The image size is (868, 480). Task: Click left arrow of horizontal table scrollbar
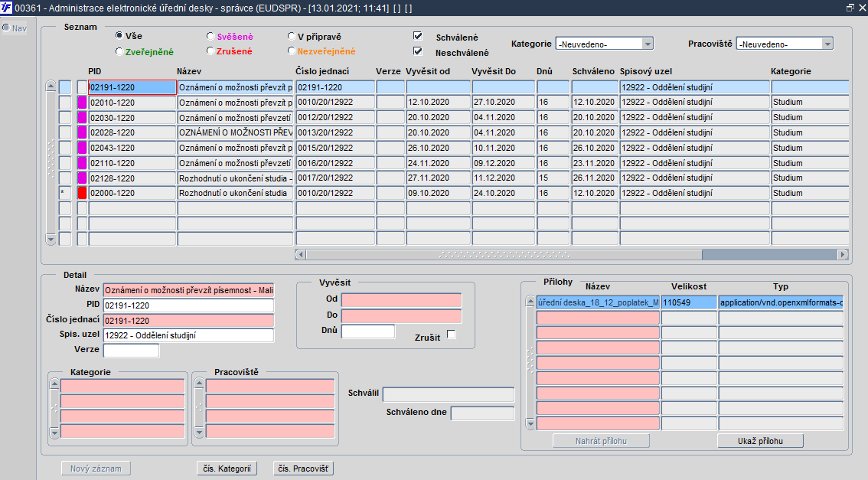point(301,255)
